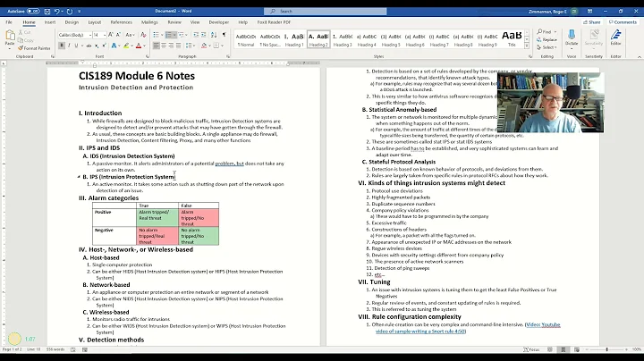Expand the Styles gallery More arrow

point(527,46)
